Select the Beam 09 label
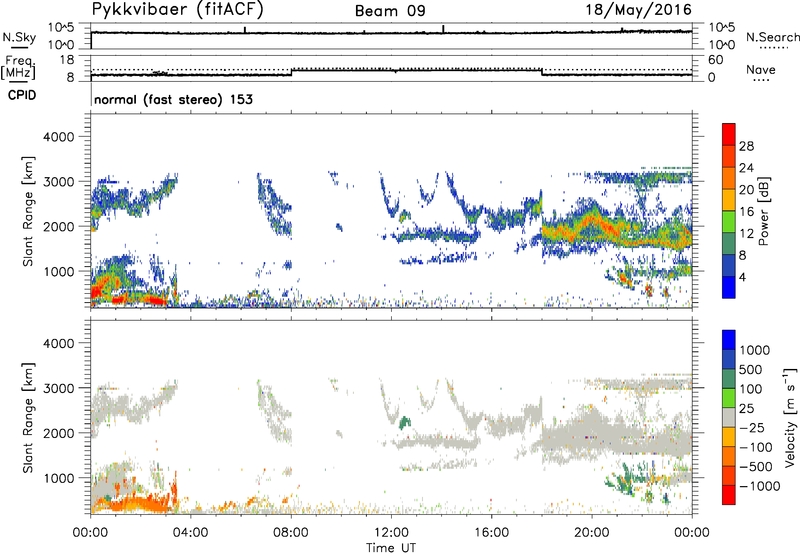This screenshot has height=554, width=800. pyautogui.click(x=390, y=11)
